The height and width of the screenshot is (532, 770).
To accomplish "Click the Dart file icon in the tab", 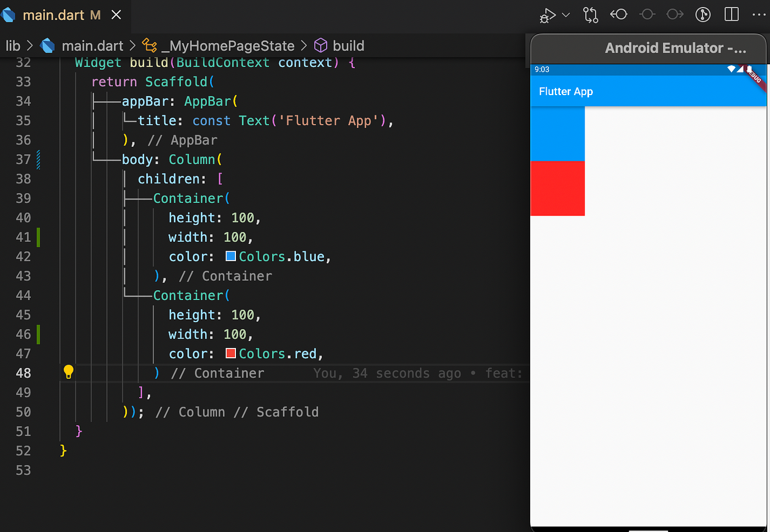I will [8, 15].
